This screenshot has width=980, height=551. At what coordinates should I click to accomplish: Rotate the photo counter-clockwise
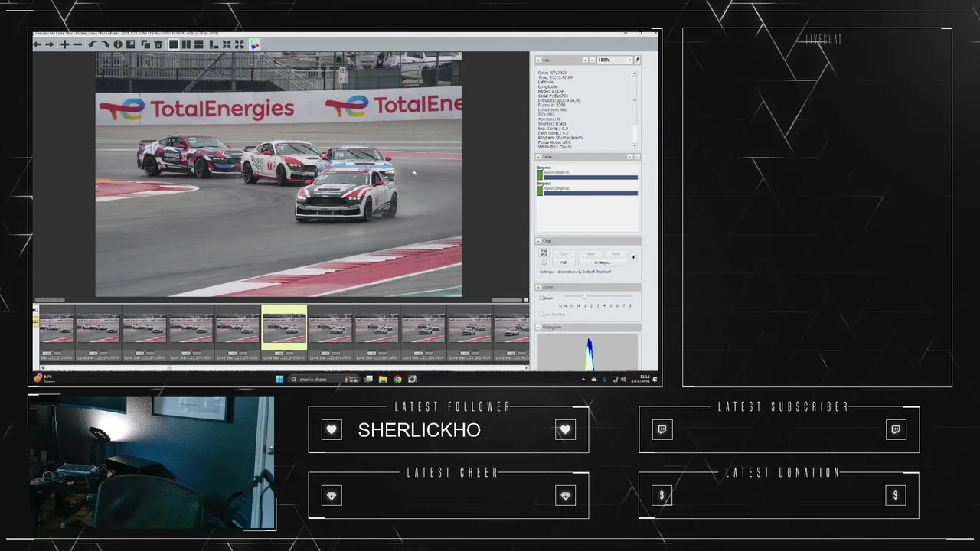(92, 44)
